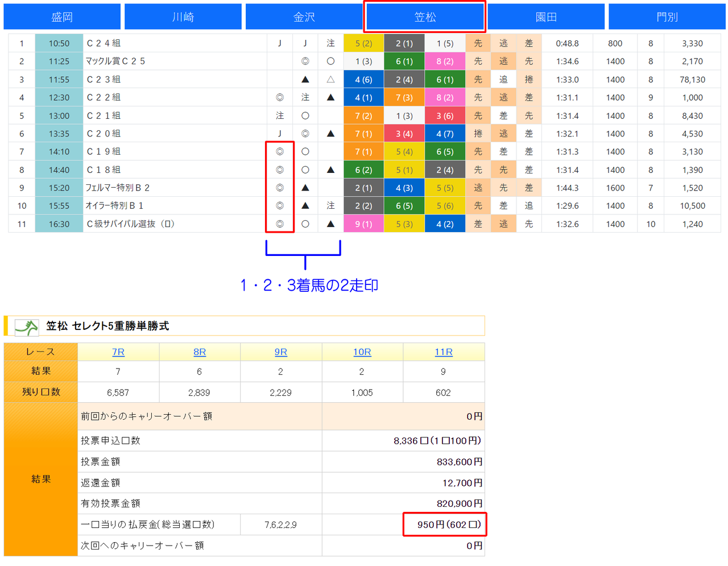Click the 1600 distance cell
The image size is (728, 566).
click(615, 188)
